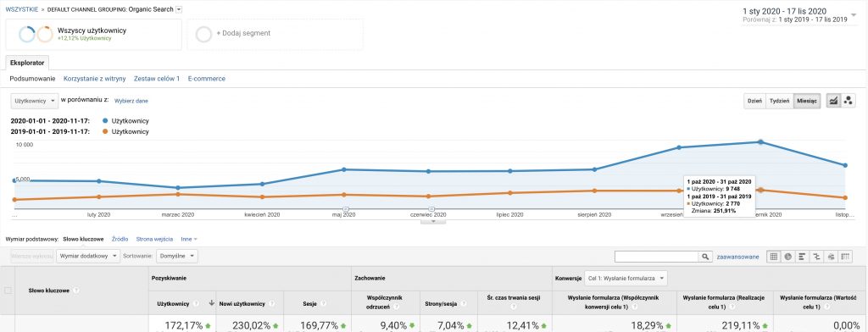Viewport: 868px width, 332px height.
Task: Switch to Korzystanie z witryny tab
Action: [95, 79]
